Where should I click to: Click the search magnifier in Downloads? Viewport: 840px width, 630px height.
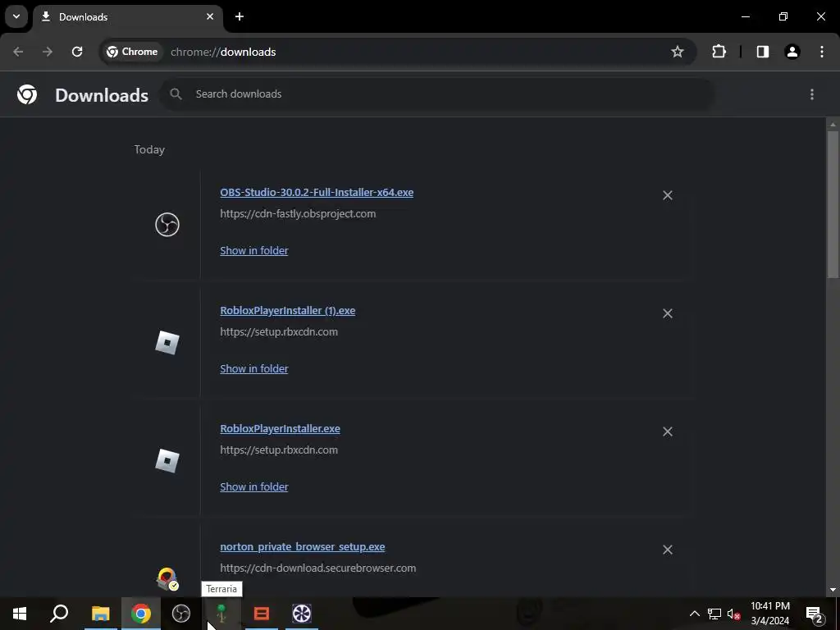tap(176, 94)
